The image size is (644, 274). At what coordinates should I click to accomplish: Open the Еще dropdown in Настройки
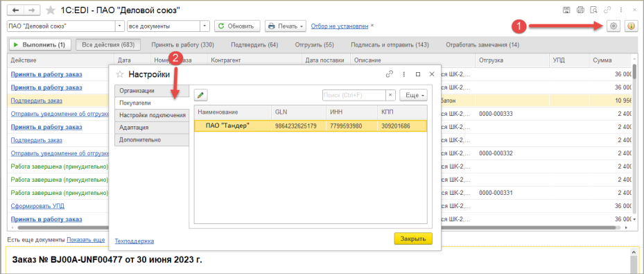413,95
